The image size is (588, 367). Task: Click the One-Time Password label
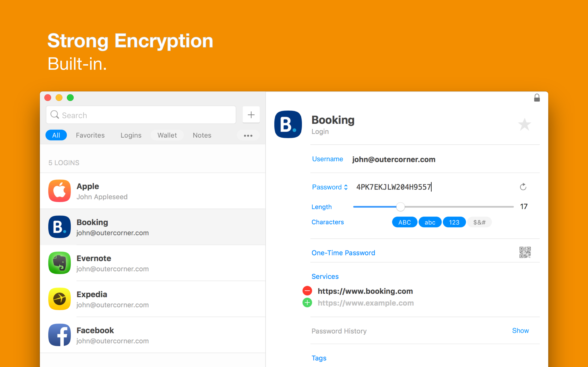pos(343,253)
